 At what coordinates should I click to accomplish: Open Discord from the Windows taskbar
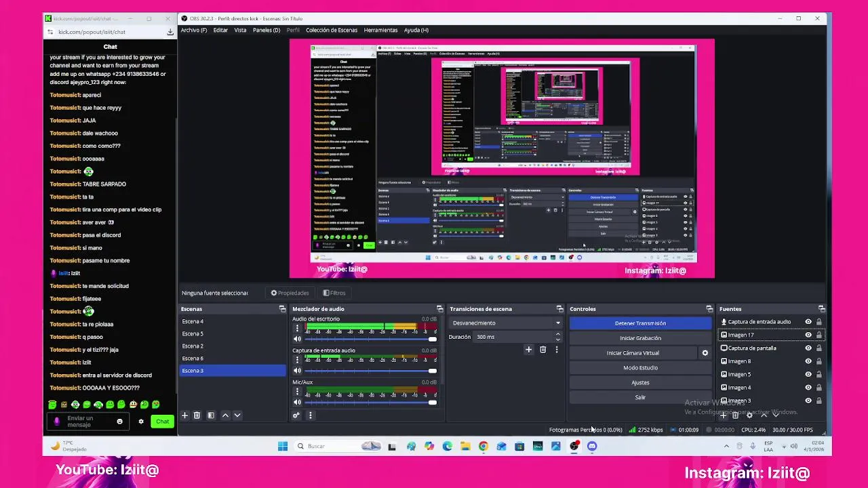592,446
